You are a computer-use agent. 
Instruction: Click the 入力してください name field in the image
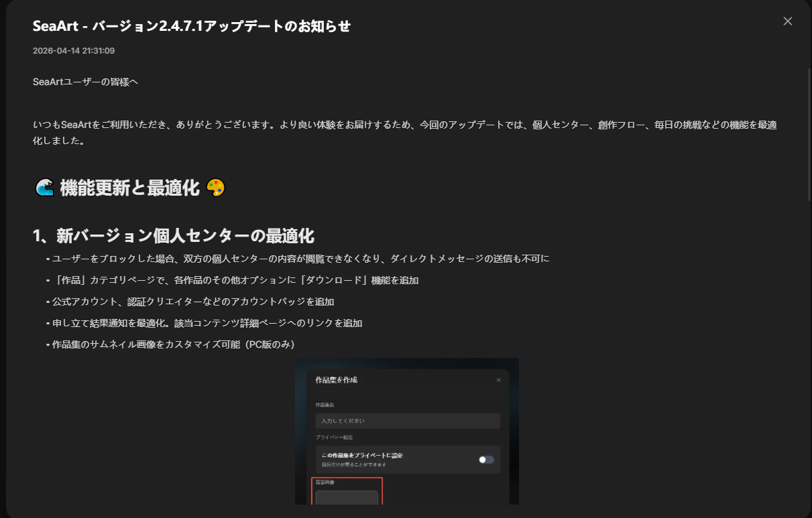pyautogui.click(x=408, y=421)
